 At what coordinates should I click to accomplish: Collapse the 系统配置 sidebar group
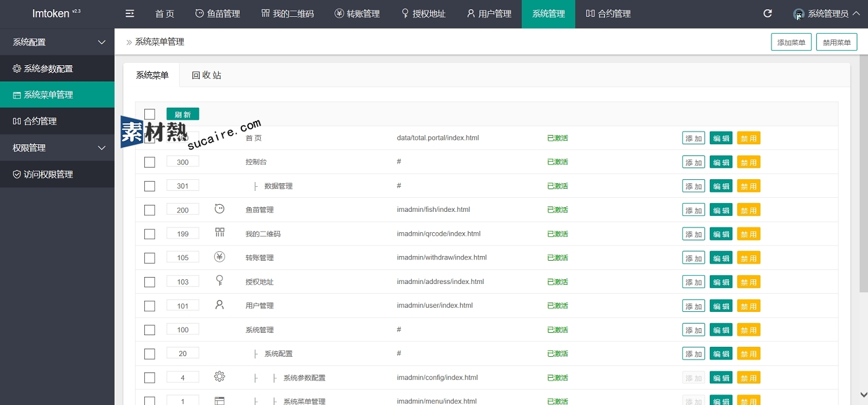point(57,42)
